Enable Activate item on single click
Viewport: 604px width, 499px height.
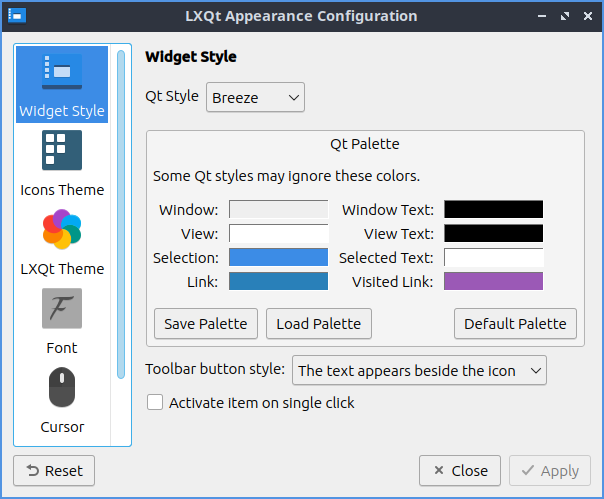click(155, 403)
